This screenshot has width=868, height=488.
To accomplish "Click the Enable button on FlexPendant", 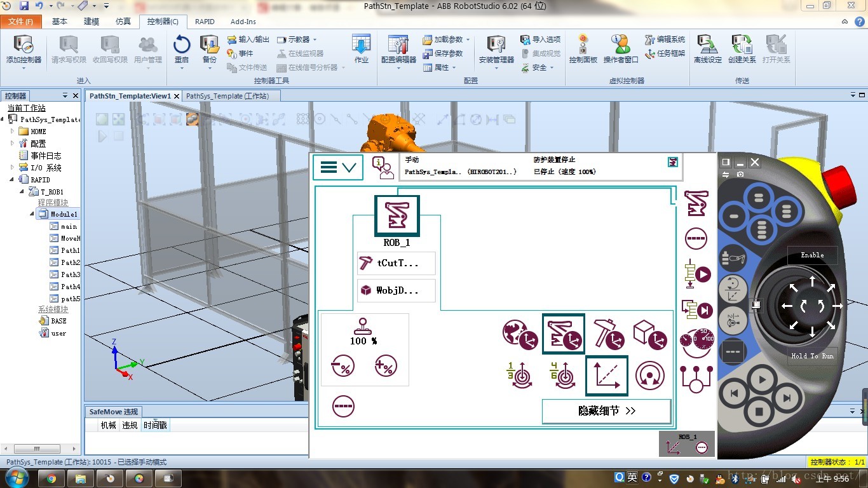I will pos(812,255).
